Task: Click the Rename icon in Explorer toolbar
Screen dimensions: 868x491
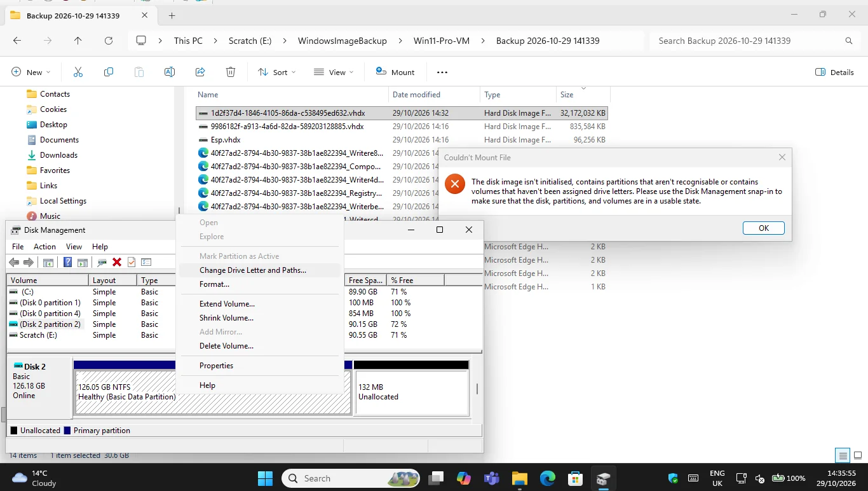Action: [x=170, y=72]
